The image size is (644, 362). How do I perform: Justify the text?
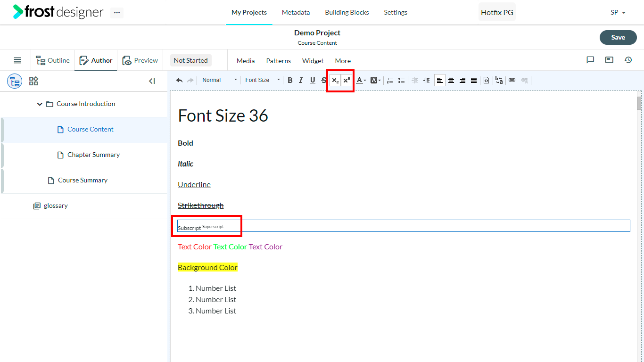(474, 80)
